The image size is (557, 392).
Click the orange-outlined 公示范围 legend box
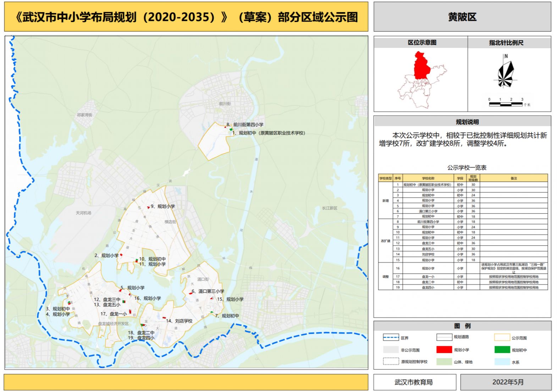pos(502,337)
